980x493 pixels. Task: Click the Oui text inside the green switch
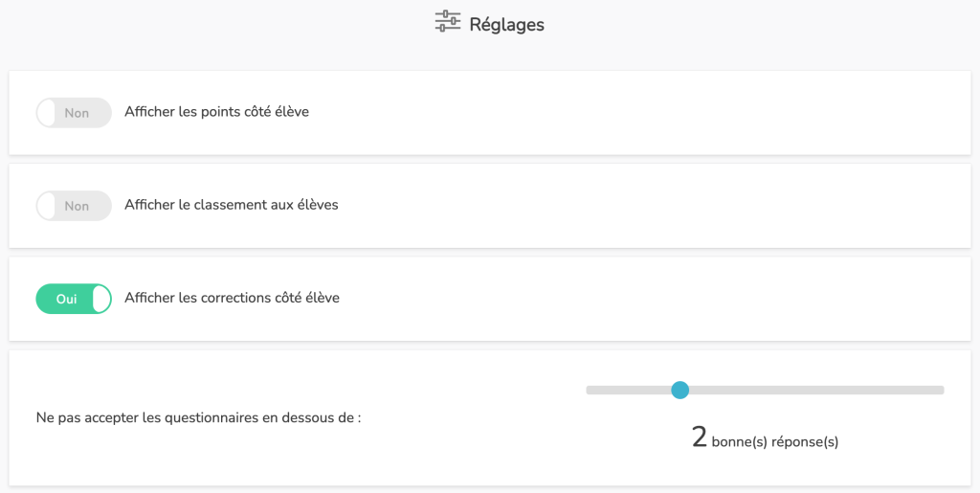point(66,300)
